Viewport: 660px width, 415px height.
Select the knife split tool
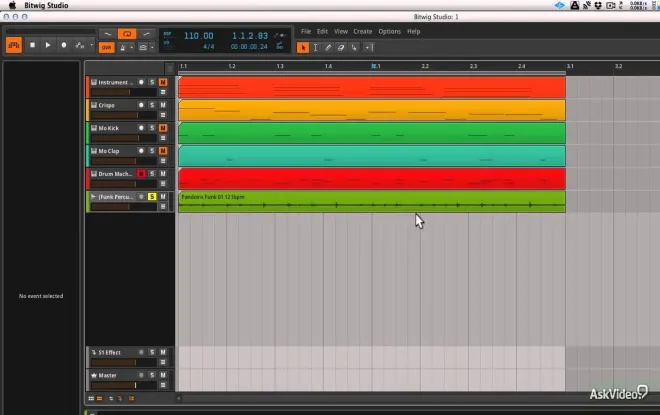click(x=354, y=48)
